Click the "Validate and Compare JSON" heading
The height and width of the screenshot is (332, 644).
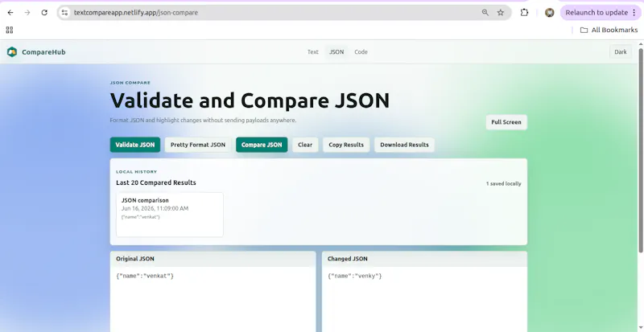250,100
